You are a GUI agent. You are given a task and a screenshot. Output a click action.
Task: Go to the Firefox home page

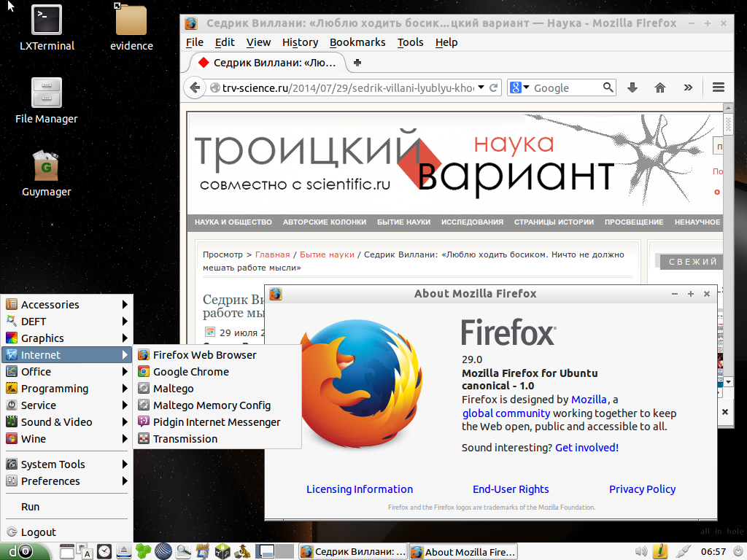coord(659,87)
